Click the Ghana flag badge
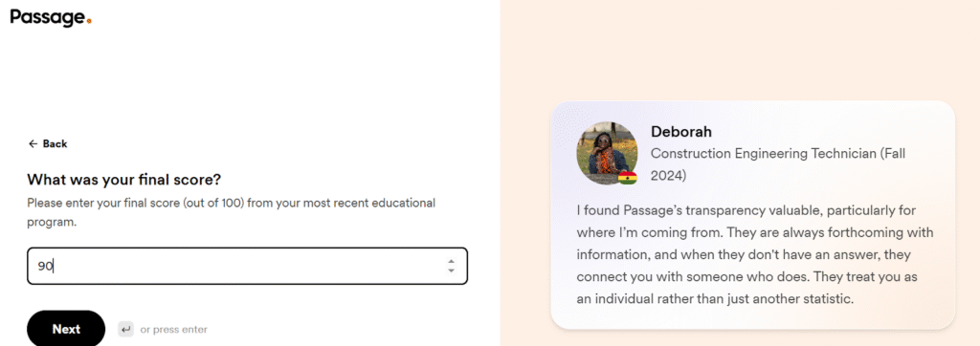 627,178
